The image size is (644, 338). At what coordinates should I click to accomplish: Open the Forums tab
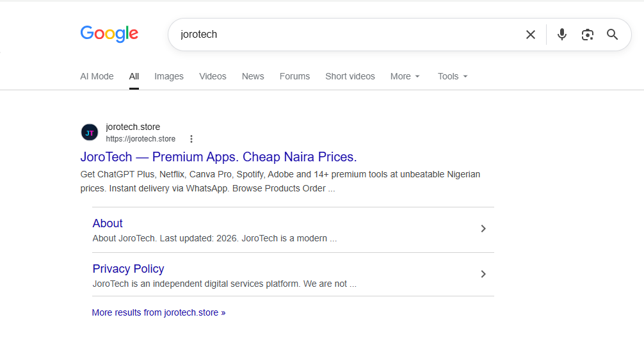click(x=294, y=76)
